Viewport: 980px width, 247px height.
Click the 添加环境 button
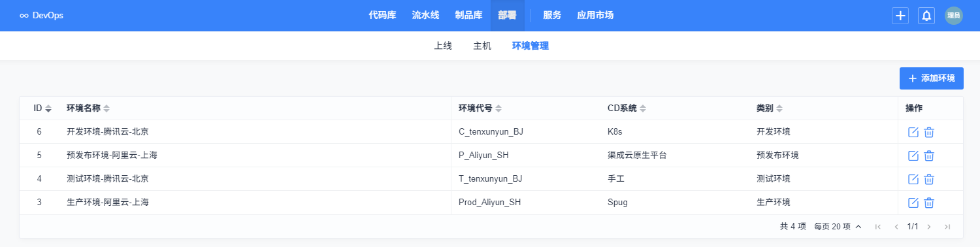pos(931,78)
